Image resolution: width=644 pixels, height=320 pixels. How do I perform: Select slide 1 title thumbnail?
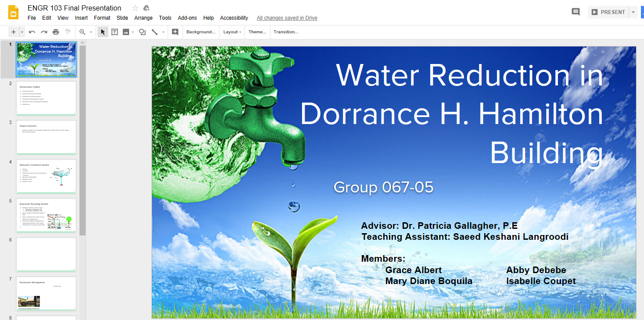point(46,60)
